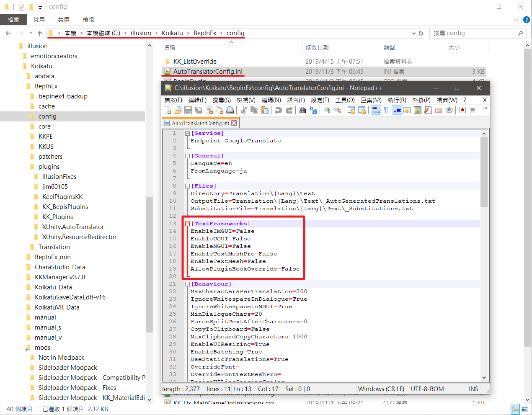Screen dimensions: 532x415
Task: Sort files by the 修改日期 column header
Action: (x=317, y=47)
